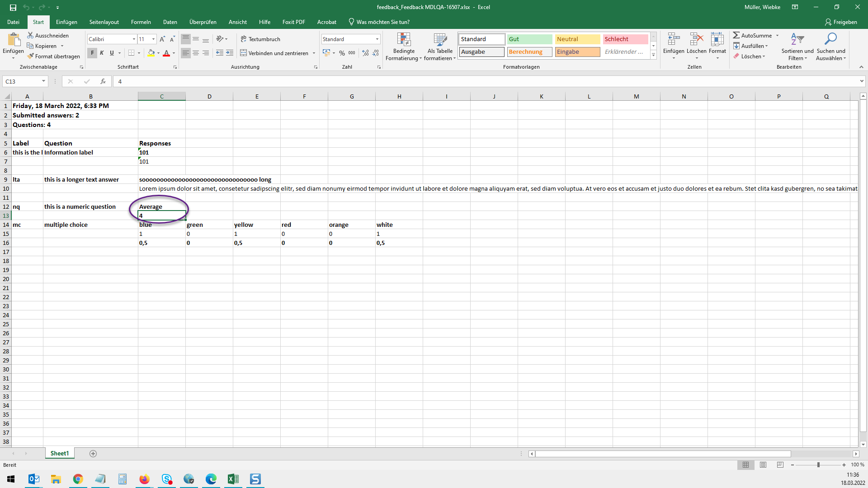
Task: Open the Calibri font name dropdown
Action: 134,39
